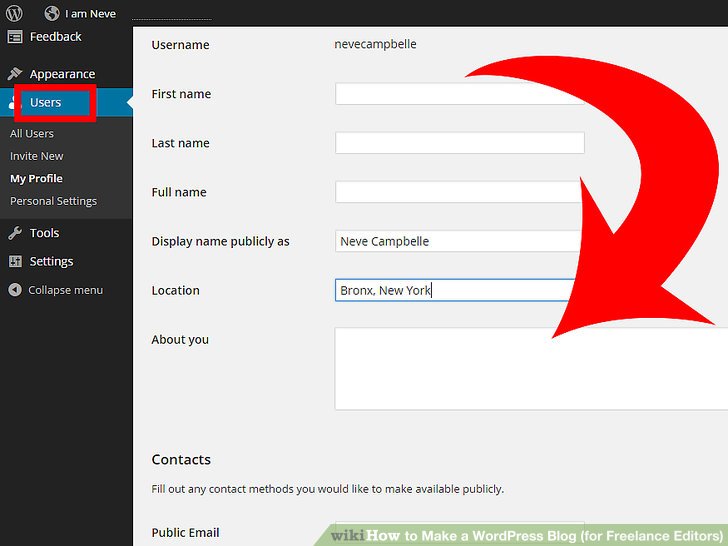
Task: Click the WordPress logo icon
Action: 15,13
